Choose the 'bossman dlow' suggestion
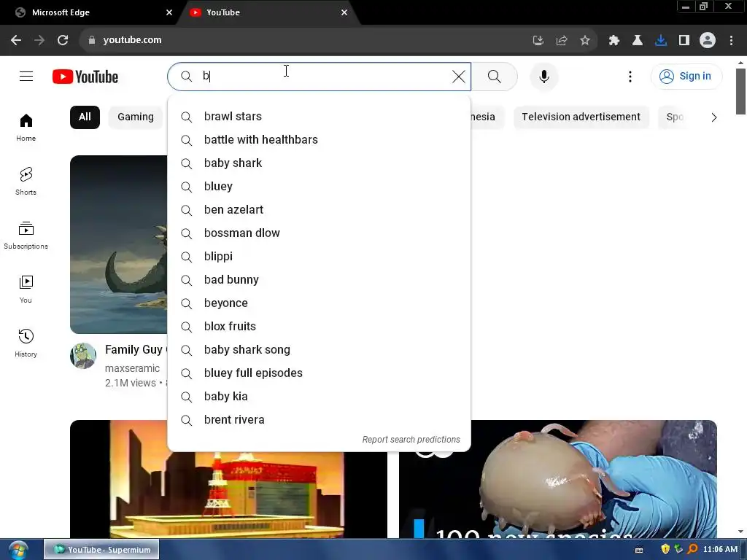747x560 pixels. pos(320,233)
